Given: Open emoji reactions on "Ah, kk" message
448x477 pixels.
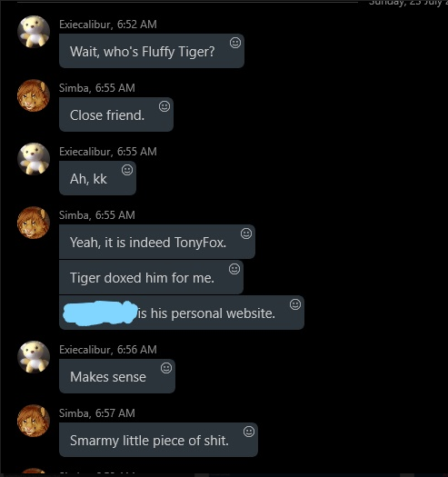Looking at the screenshot, I should pos(127,170).
